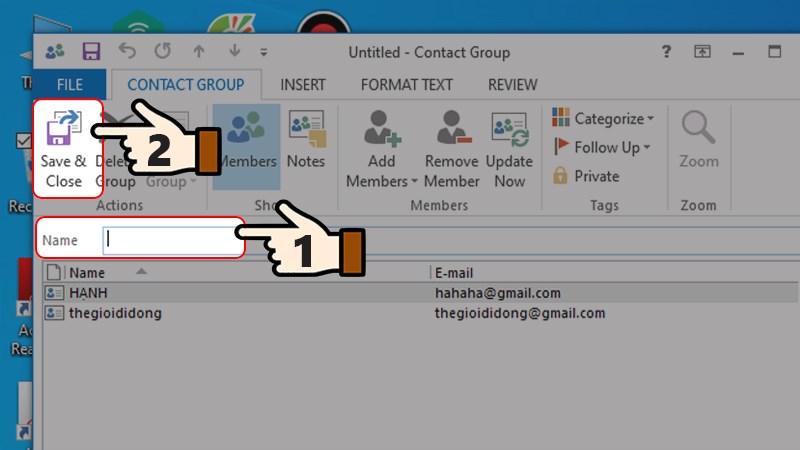Switch to the FORMAT TEXT tab
This screenshot has width=800, height=450.
(x=406, y=85)
